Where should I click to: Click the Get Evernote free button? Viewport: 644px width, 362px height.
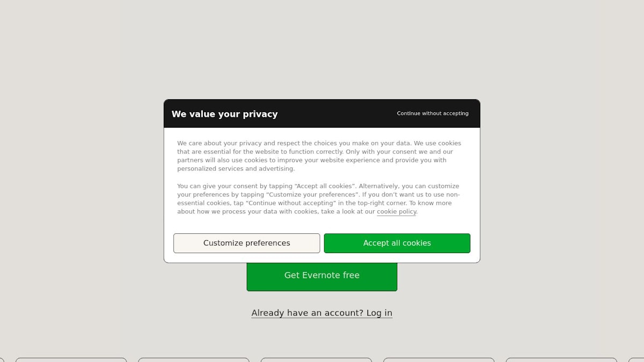[321, 276]
